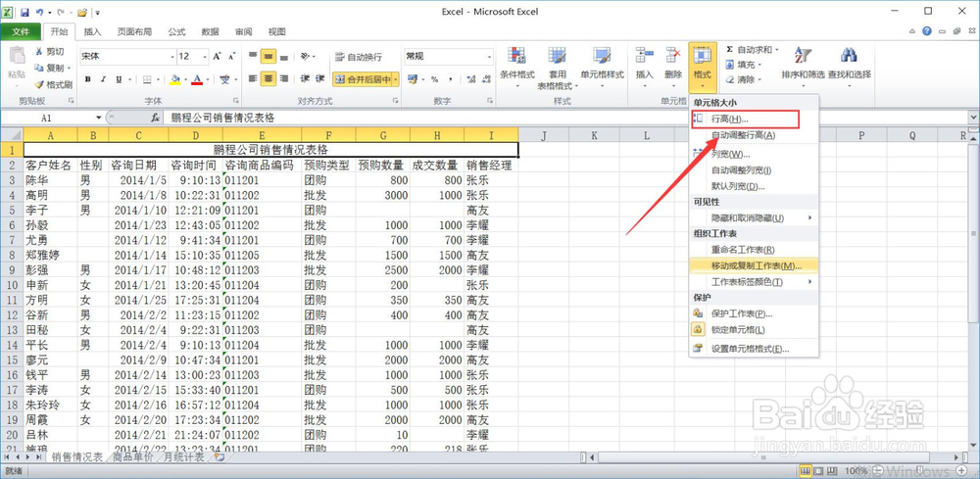
Task: Click the Cut (剪切) scissors button
Action: point(49,52)
